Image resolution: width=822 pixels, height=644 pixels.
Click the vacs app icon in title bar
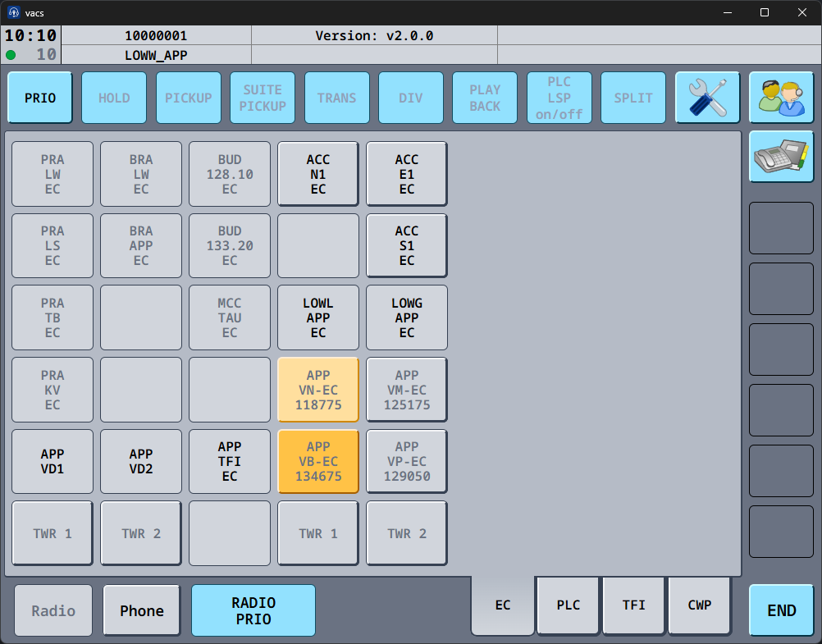pyautogui.click(x=14, y=12)
